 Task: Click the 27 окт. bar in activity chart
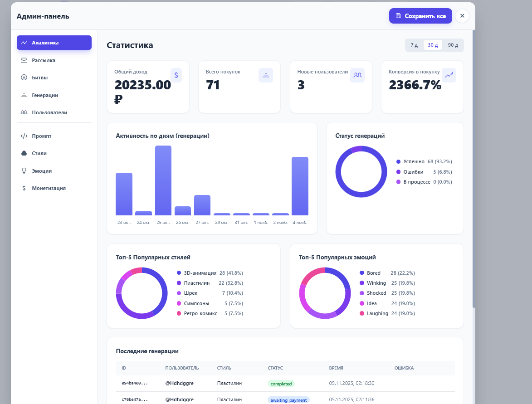(x=202, y=205)
